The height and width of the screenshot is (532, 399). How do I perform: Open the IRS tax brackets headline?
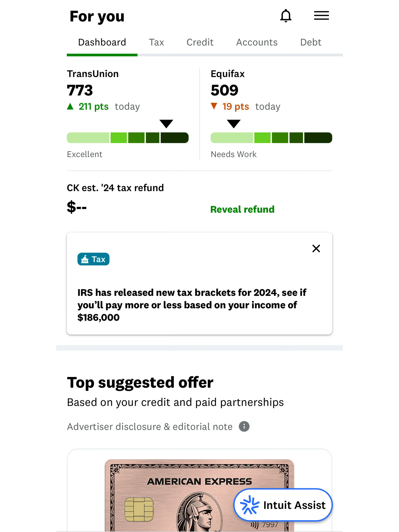(x=192, y=305)
